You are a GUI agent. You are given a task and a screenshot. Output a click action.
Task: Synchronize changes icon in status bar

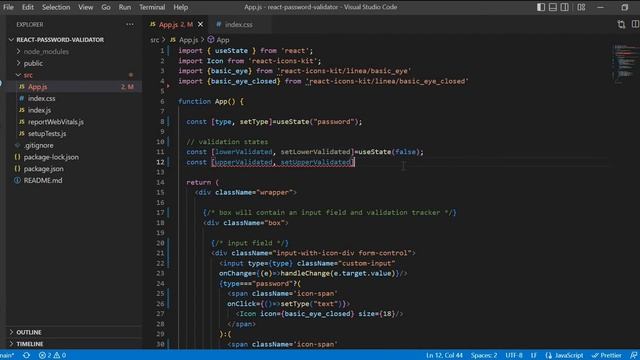[x=26, y=355]
